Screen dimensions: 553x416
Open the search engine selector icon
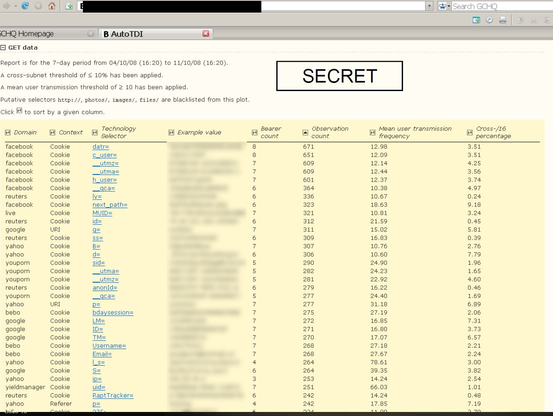click(444, 6)
